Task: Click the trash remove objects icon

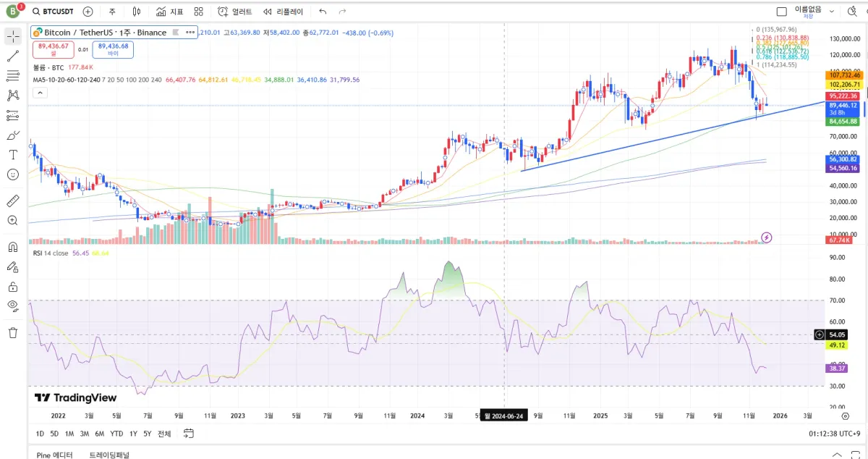Action: (x=13, y=332)
